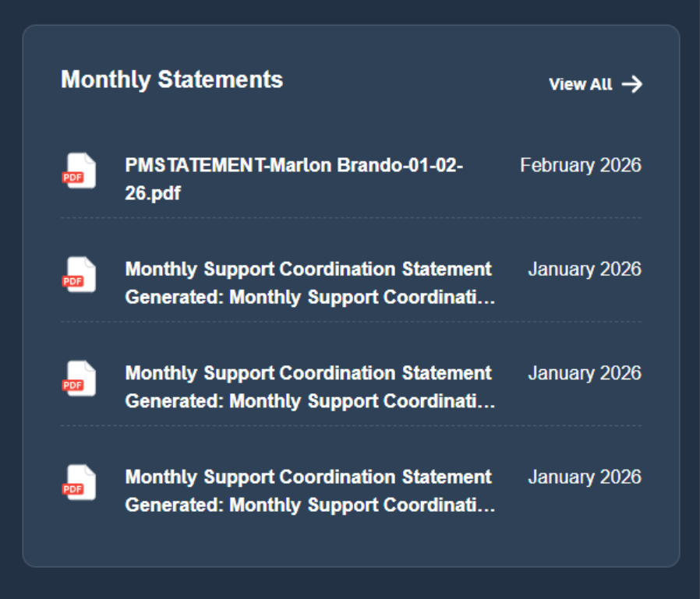This screenshot has height=599, width=700.
Task: Click PDF icon of first January 2026 statement
Action: click(x=79, y=274)
